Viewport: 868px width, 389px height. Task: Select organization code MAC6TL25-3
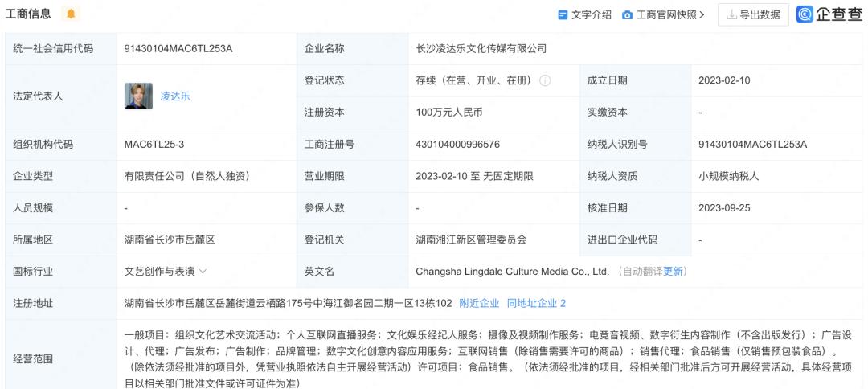click(x=154, y=145)
